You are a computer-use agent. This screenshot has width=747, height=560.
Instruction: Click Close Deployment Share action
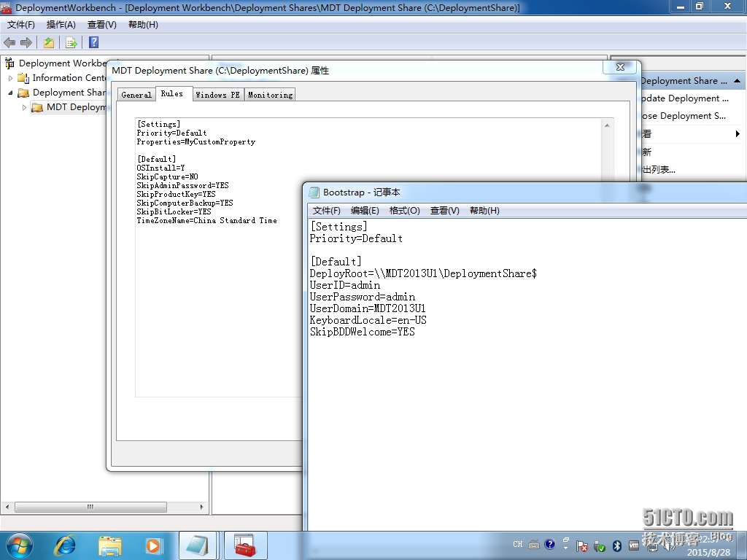pyautogui.click(x=684, y=116)
